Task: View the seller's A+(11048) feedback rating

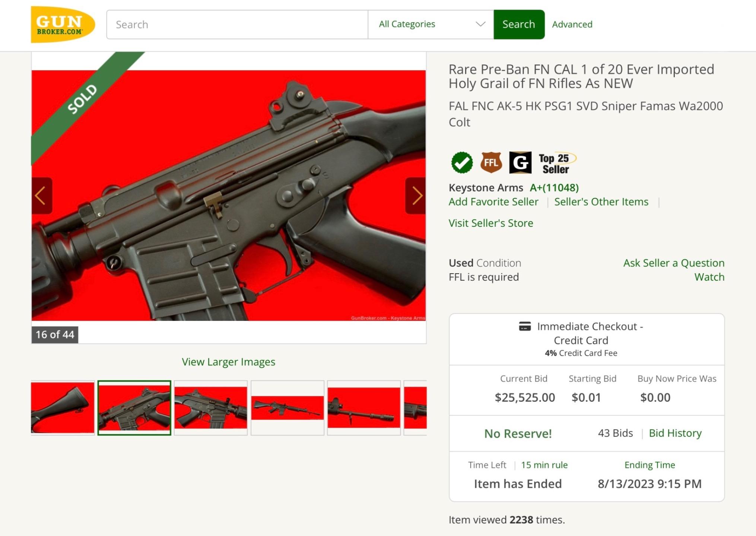Action: coord(554,188)
